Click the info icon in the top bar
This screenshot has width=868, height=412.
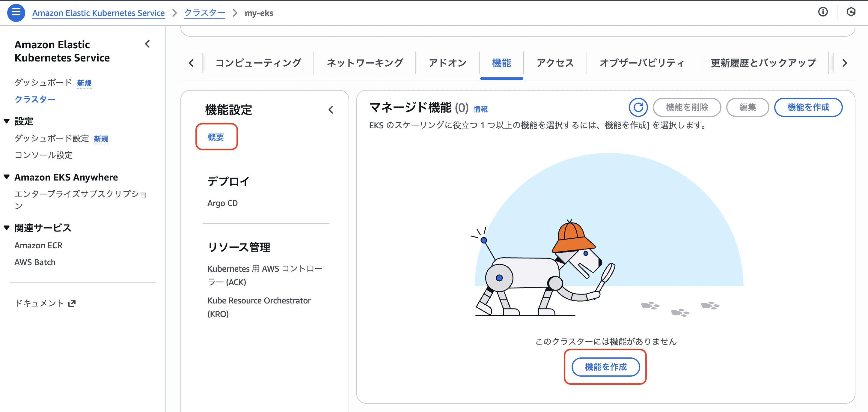click(823, 12)
